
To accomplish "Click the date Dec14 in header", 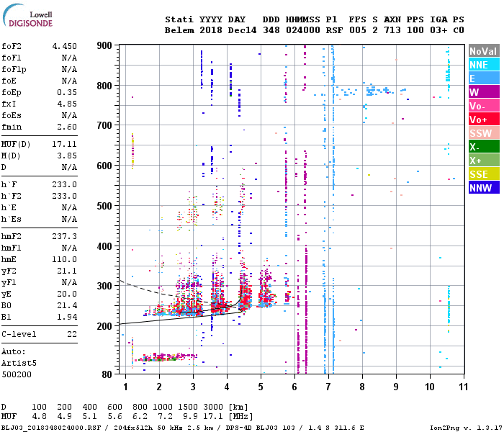I will coord(242,30).
